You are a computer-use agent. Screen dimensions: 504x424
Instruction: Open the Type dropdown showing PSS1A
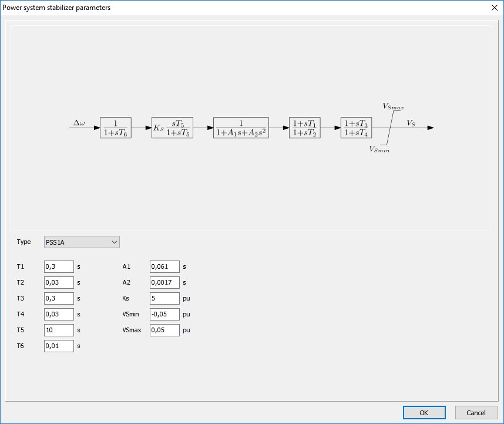point(82,242)
